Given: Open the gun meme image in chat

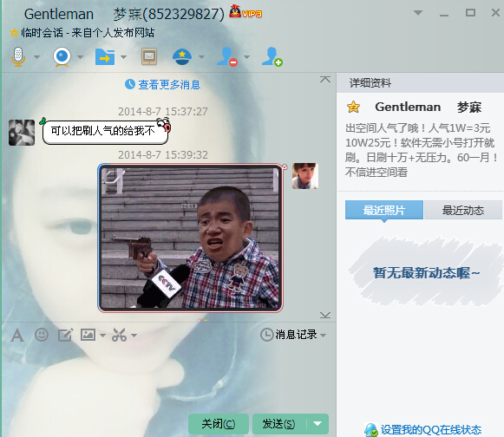Looking at the screenshot, I should coord(190,238).
